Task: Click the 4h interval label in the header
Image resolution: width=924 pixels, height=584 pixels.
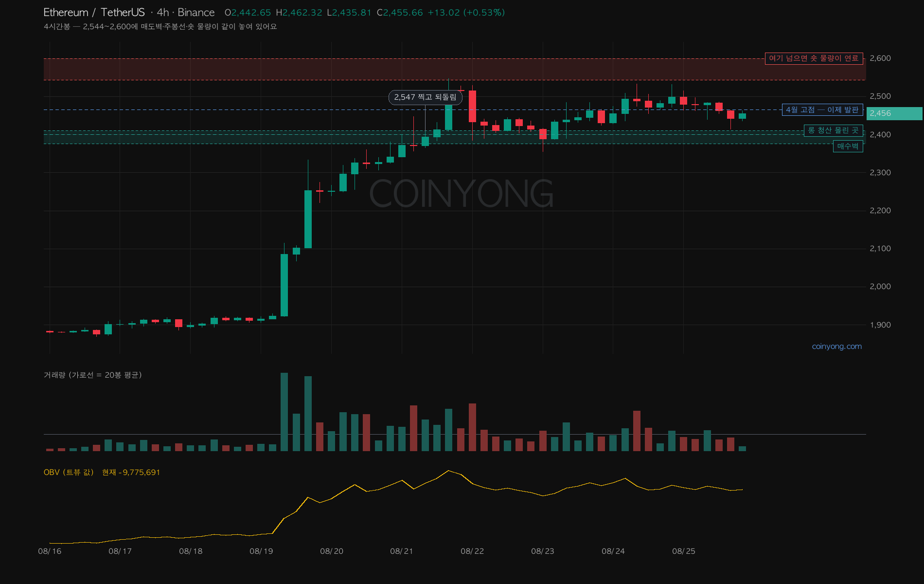Action: [163, 13]
